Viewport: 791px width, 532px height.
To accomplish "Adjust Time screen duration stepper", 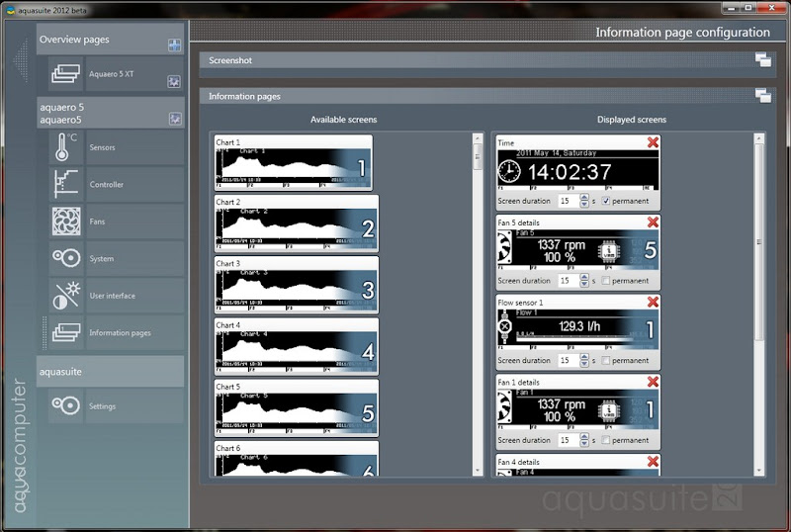I will (x=584, y=201).
